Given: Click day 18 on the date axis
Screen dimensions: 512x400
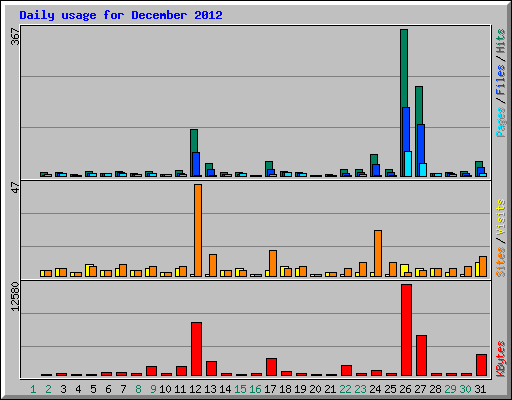Looking at the screenshot, I should click(285, 389).
